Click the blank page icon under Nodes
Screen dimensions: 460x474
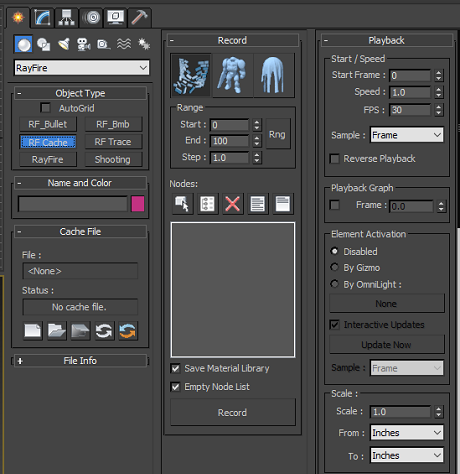pos(283,204)
